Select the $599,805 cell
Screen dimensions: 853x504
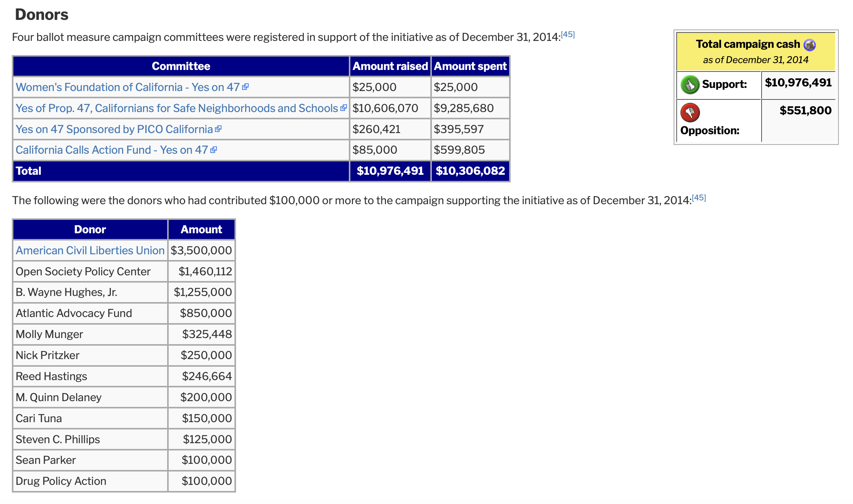470,150
